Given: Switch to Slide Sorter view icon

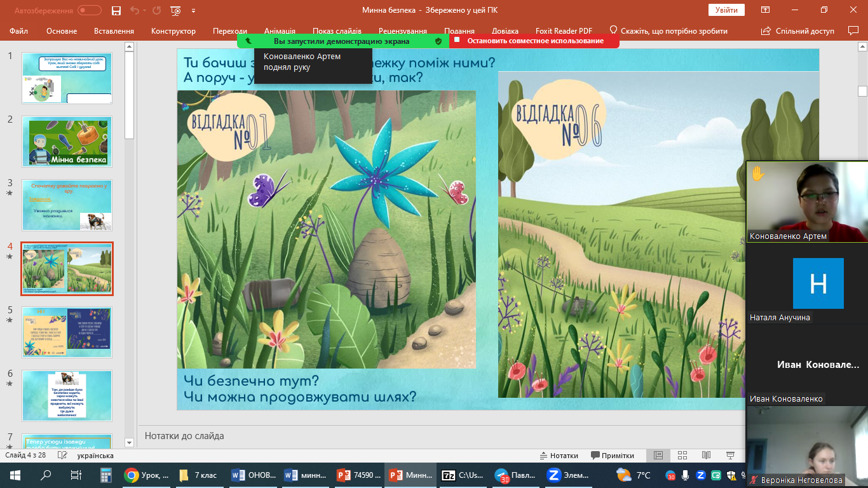Looking at the screenshot, I should point(682,456).
